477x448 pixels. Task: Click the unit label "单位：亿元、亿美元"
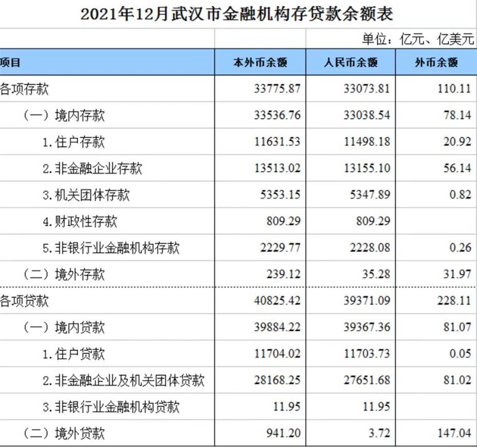pos(417,39)
